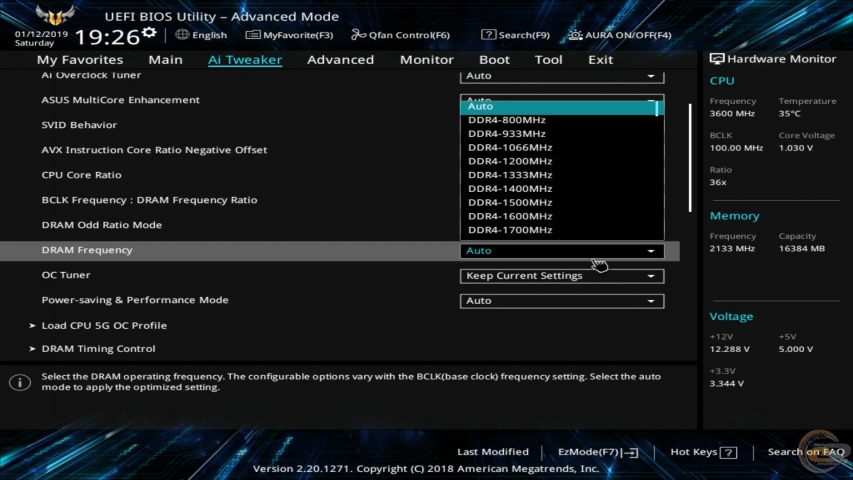This screenshot has width=853, height=480.
Task: Click the info icon in help area
Action: (x=20, y=382)
